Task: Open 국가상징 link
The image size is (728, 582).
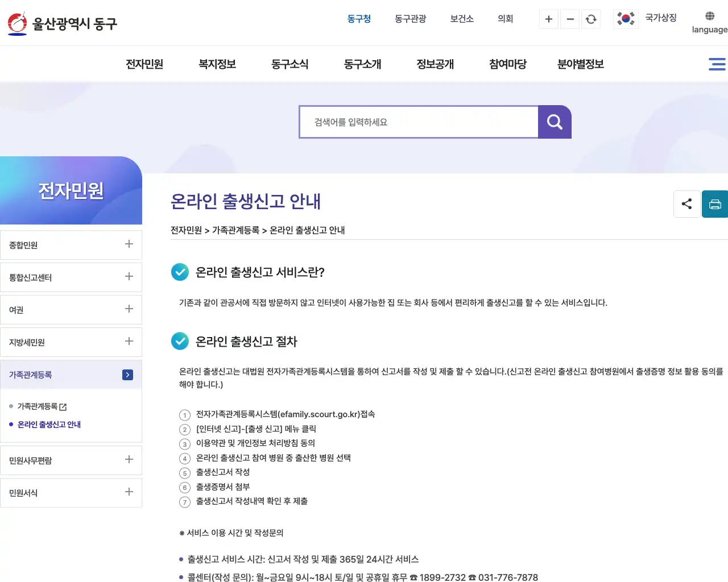Action: point(661,18)
